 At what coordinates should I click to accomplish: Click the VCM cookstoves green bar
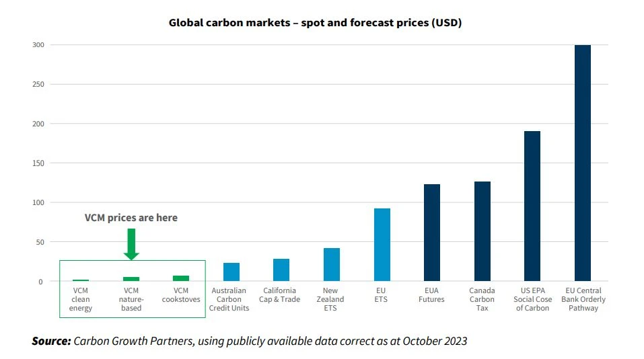coord(181,278)
